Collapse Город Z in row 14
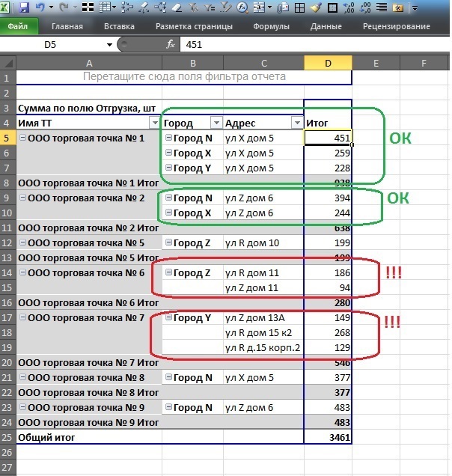The image size is (452, 476). click(168, 272)
